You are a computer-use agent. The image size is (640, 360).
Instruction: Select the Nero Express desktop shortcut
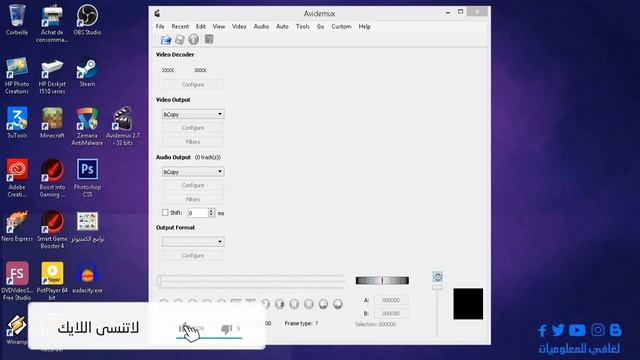tap(17, 227)
